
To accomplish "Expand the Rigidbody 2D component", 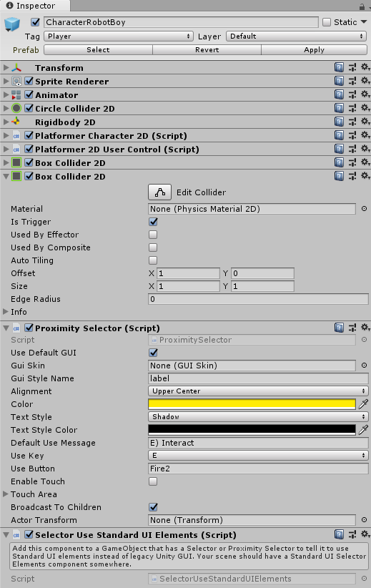I will (x=6, y=122).
